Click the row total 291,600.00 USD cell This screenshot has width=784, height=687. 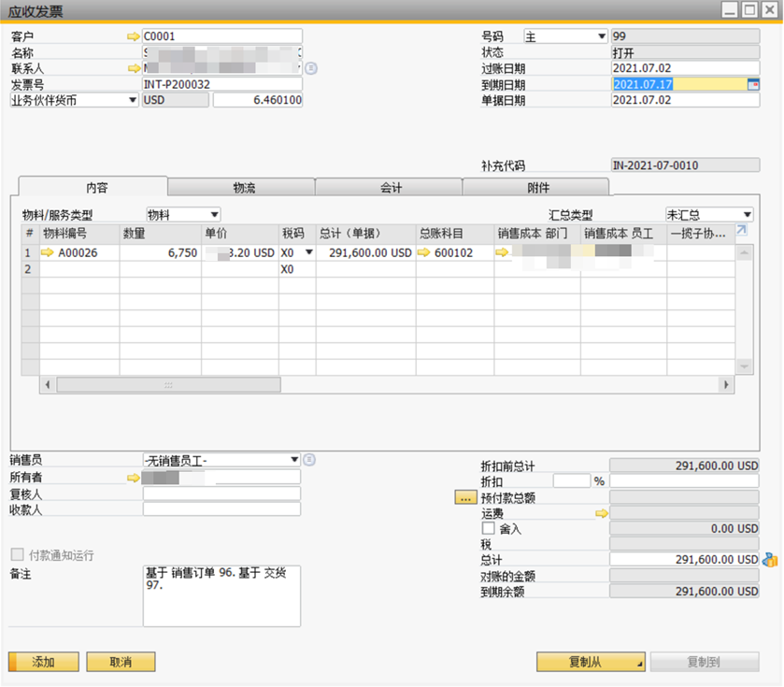click(366, 252)
